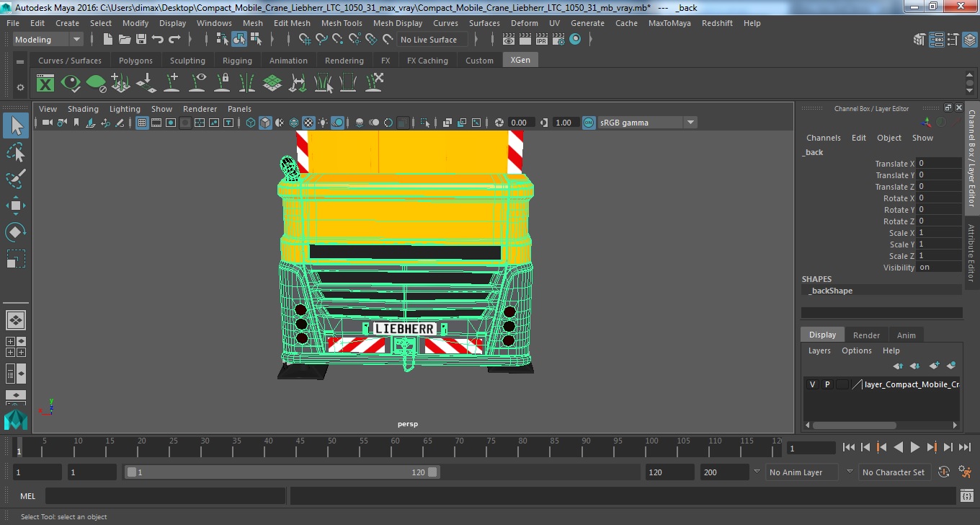This screenshot has width=980, height=525.
Task: Open the Script Editor button
Action: (967, 495)
